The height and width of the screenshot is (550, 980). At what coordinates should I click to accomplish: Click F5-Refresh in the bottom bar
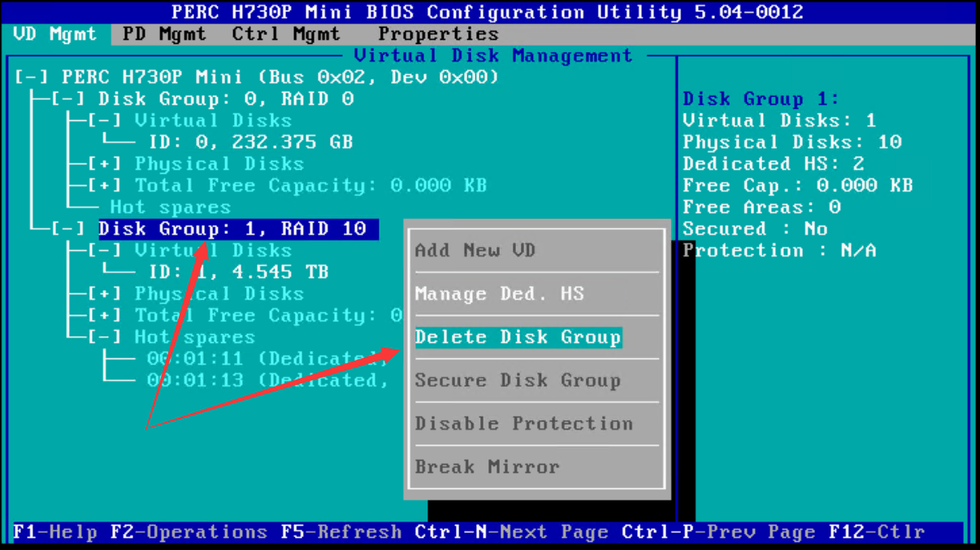pos(341,532)
